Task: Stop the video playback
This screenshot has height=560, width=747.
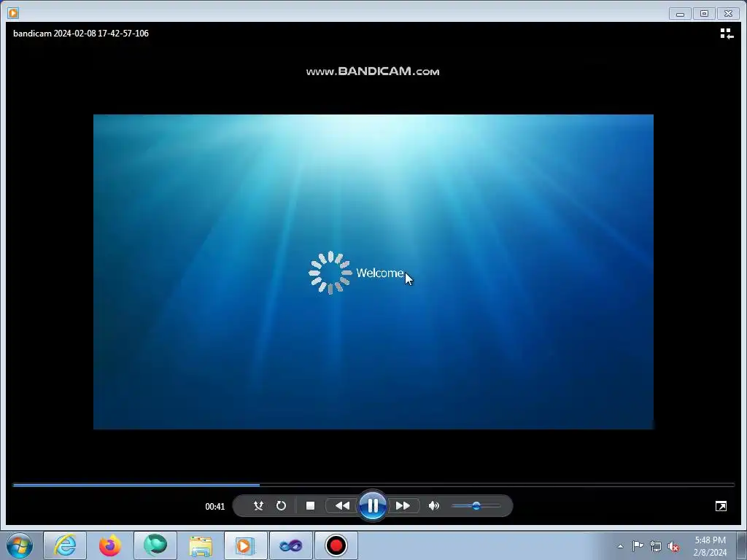Action: (310, 506)
